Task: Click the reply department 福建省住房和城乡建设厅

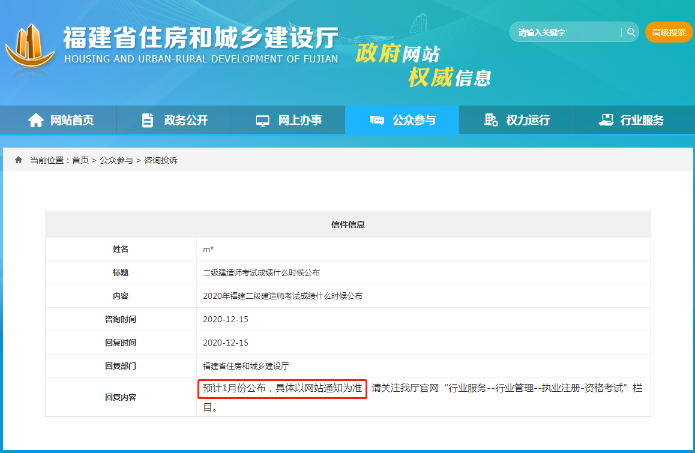Action: [246, 366]
